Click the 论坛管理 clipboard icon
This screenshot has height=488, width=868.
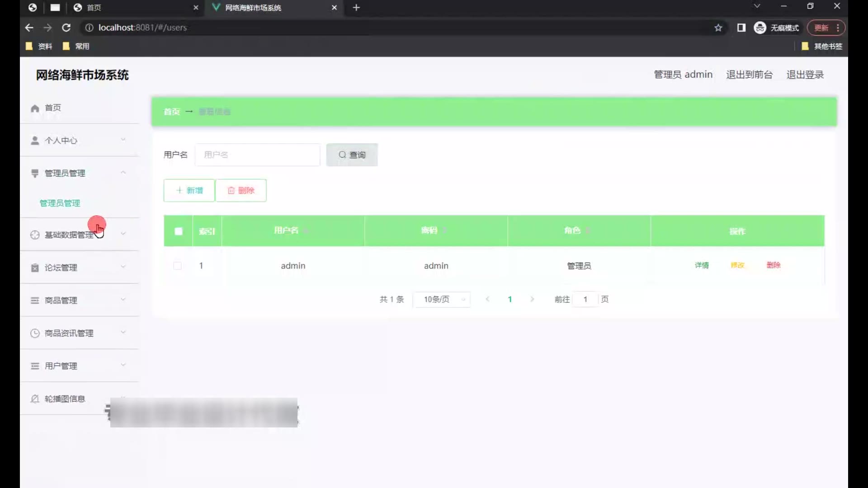pos(35,268)
